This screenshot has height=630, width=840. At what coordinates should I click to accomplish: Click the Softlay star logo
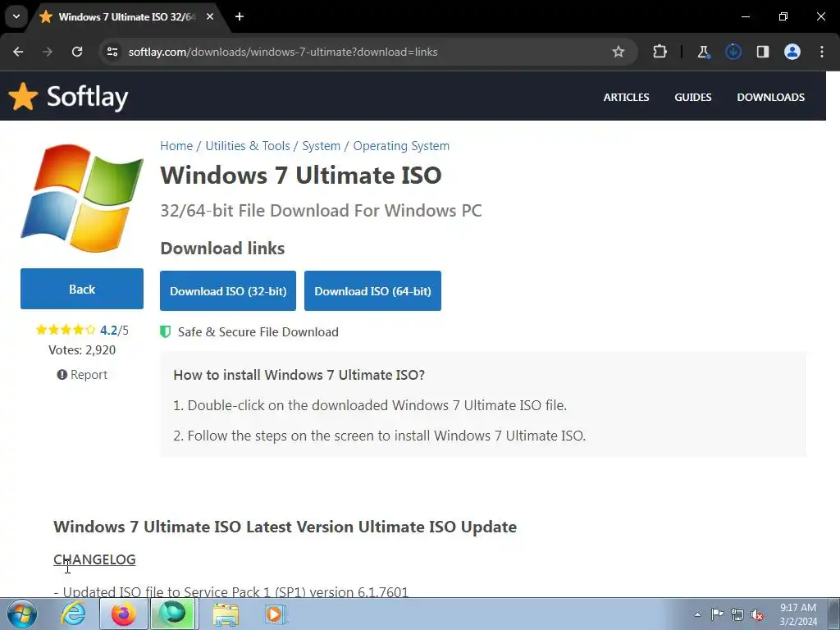point(23,97)
